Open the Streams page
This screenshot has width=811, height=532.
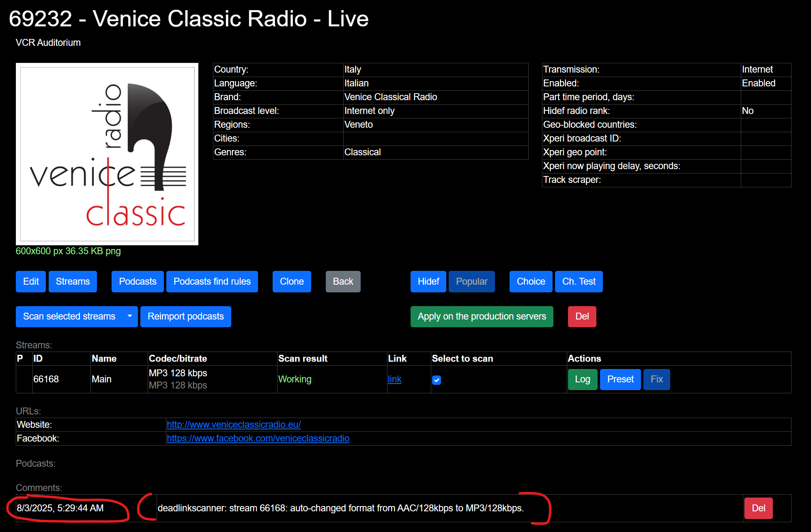73,281
